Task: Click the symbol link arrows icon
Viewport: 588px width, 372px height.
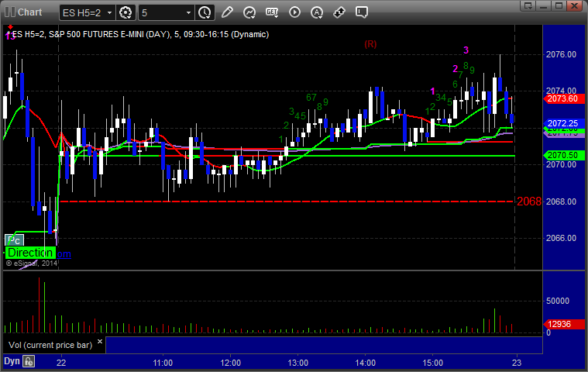Action: coord(339,12)
